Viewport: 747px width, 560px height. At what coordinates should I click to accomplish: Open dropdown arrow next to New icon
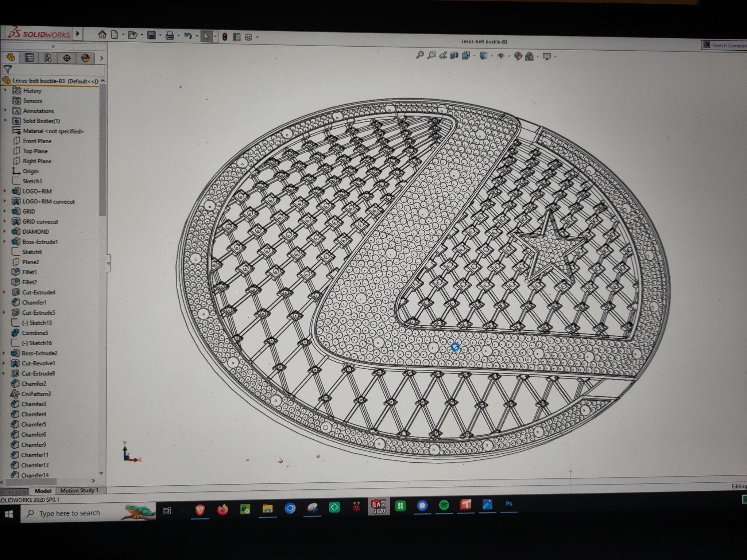pyautogui.click(x=123, y=35)
